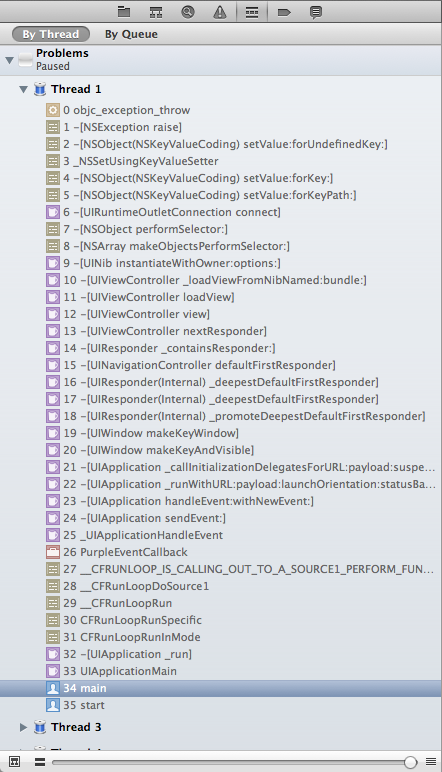Click the user code icon of frame 35 start

click(53, 705)
